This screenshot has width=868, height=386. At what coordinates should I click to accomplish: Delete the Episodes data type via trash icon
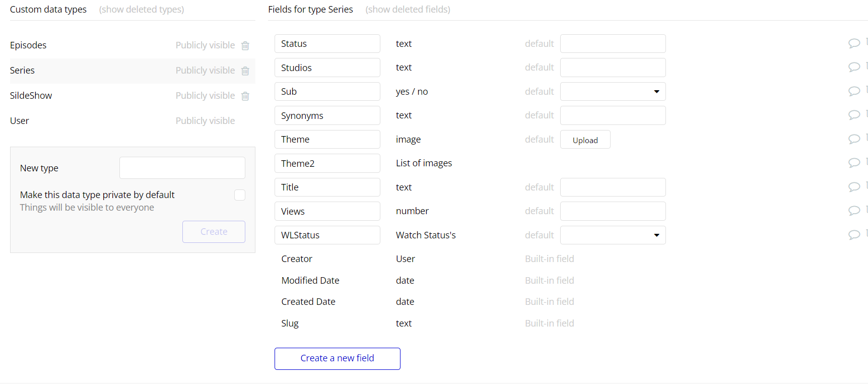(x=245, y=45)
